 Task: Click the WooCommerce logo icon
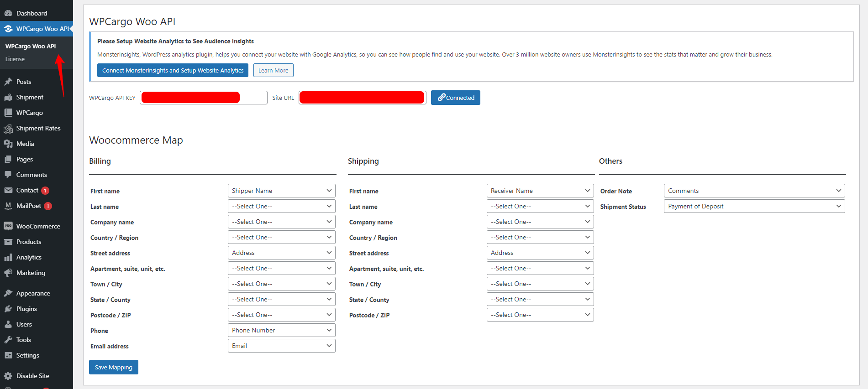tap(8, 226)
